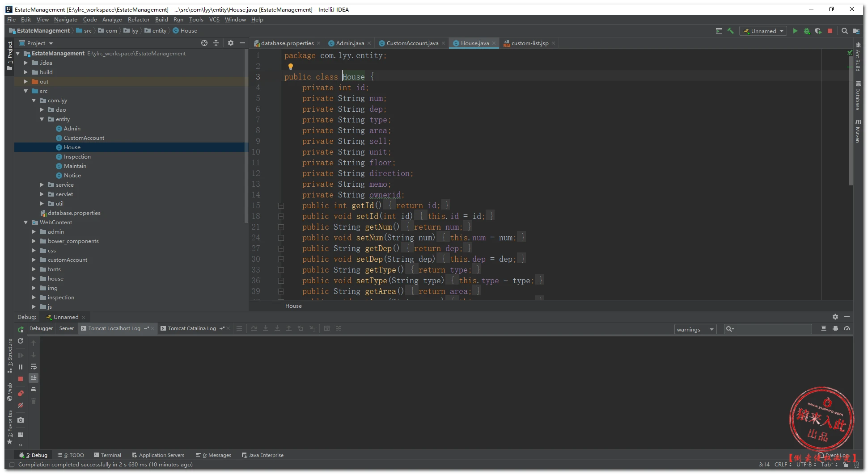Start debugging with the green bug icon
868x474 pixels.
pos(807,31)
